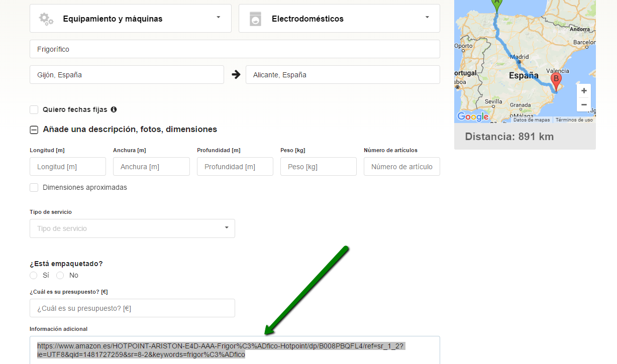Open the Términos de uso map link
Image resolution: width=617 pixels, height=364 pixels.
tap(574, 120)
